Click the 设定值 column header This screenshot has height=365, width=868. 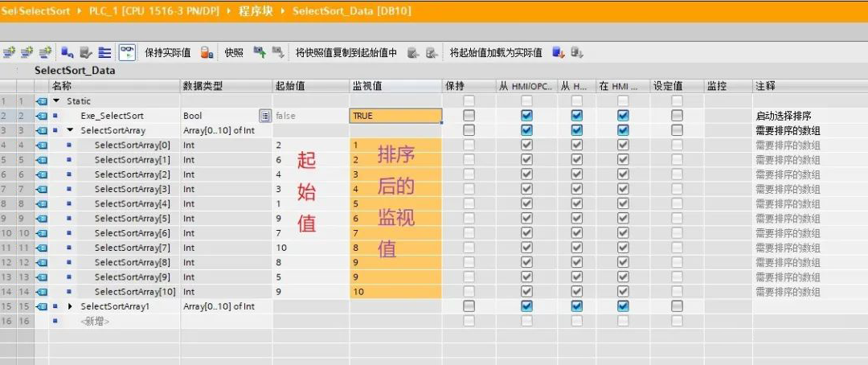(677, 86)
